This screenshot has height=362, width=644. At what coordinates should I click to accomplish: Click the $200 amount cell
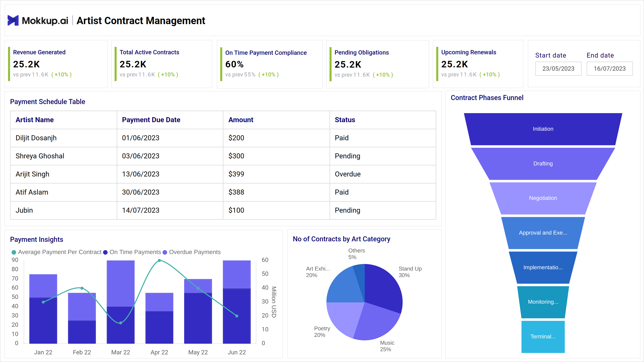pos(276,138)
